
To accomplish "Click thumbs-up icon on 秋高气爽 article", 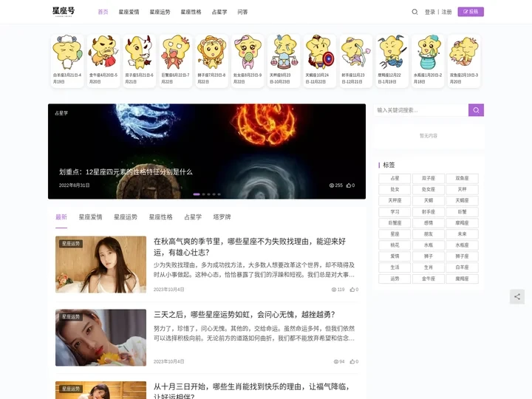I will (354, 290).
